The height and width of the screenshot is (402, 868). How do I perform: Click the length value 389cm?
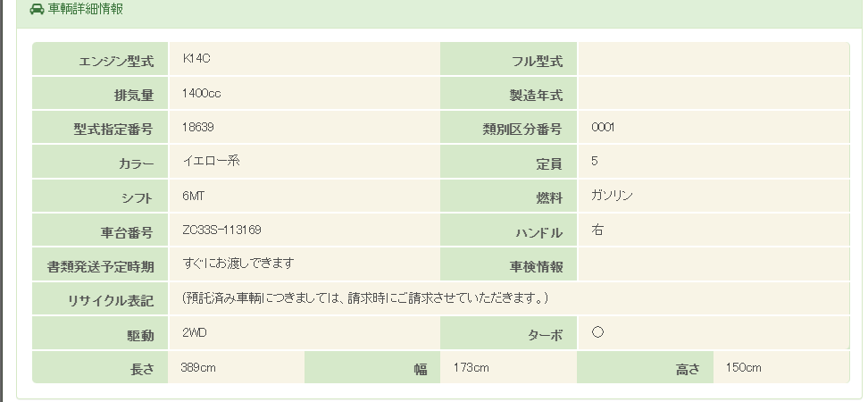[198, 367]
